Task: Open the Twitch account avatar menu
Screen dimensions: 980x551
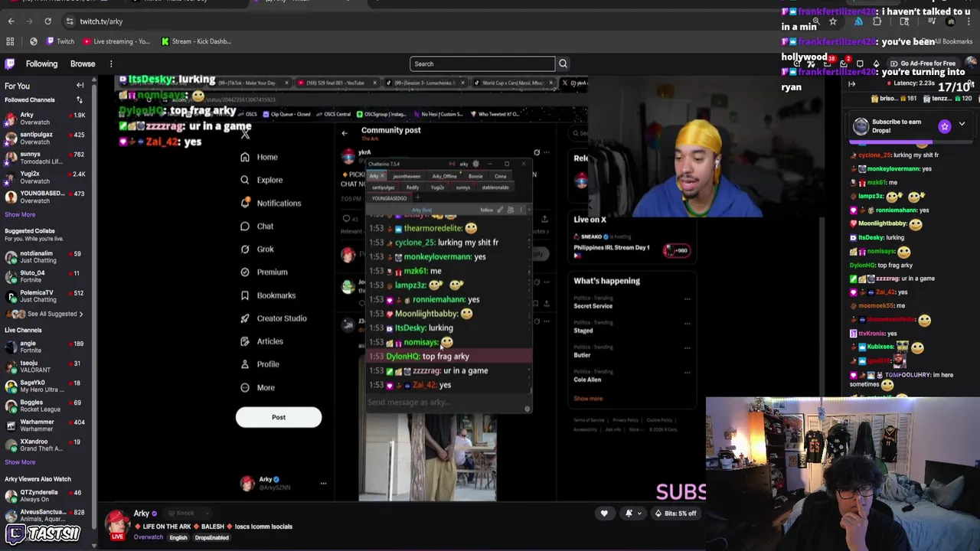Action: tap(971, 64)
